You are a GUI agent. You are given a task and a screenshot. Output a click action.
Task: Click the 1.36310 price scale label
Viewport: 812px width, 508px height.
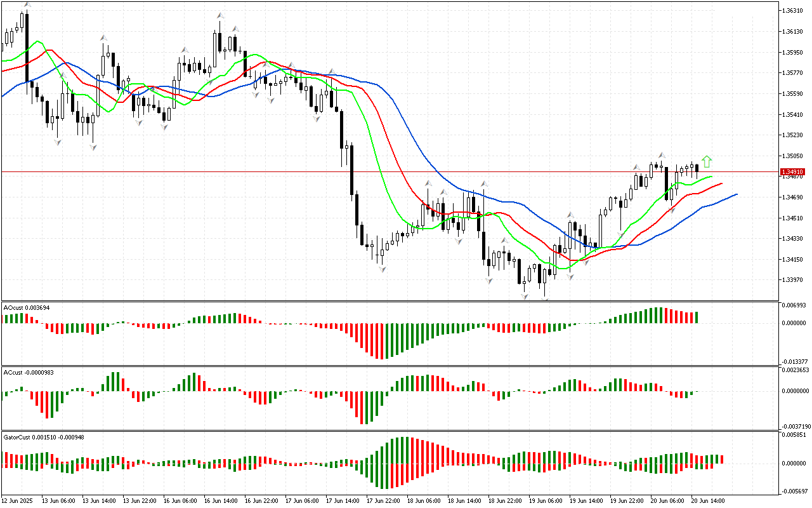click(793, 11)
